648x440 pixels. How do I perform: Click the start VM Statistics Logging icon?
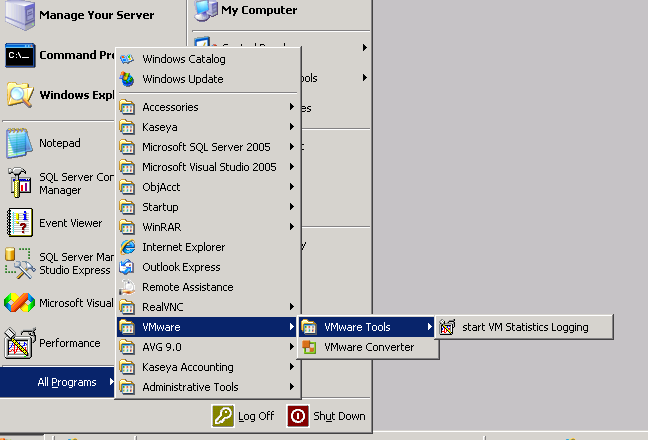447,327
